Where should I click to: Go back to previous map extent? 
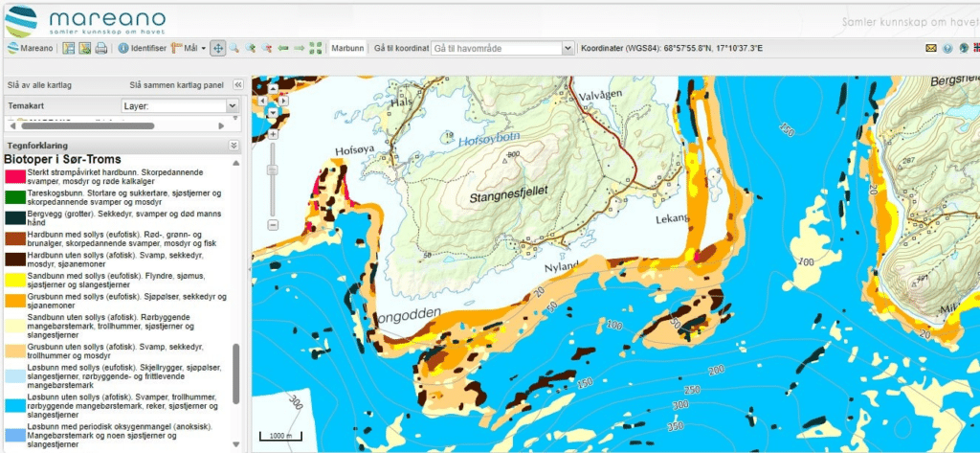pyautogui.click(x=283, y=48)
